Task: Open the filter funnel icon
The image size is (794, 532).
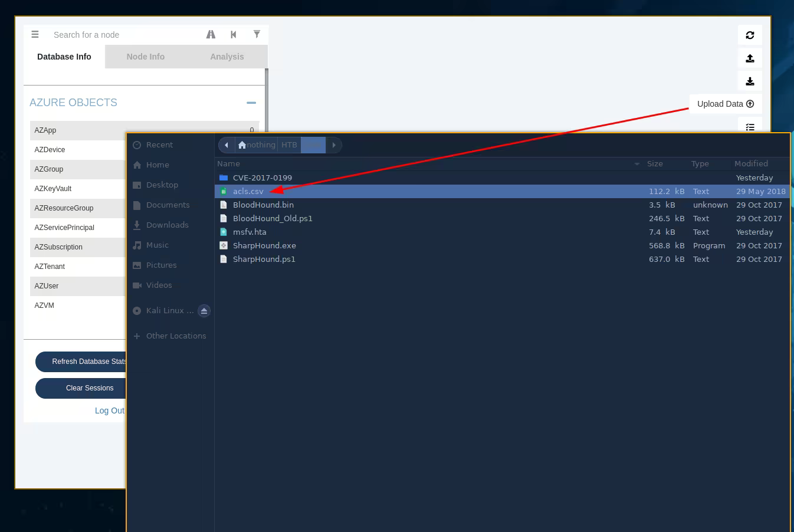Action: pyautogui.click(x=257, y=34)
